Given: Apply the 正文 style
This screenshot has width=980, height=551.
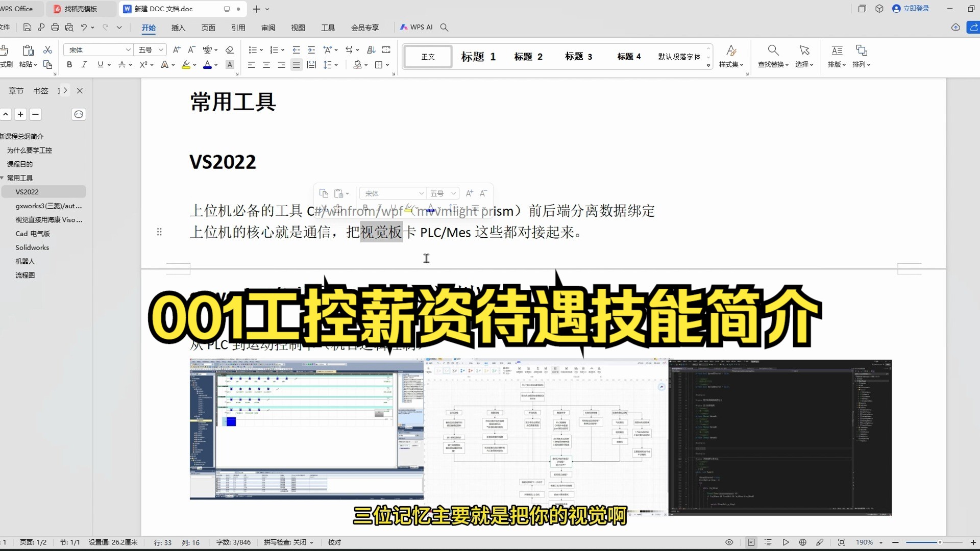Looking at the screenshot, I should click(428, 57).
